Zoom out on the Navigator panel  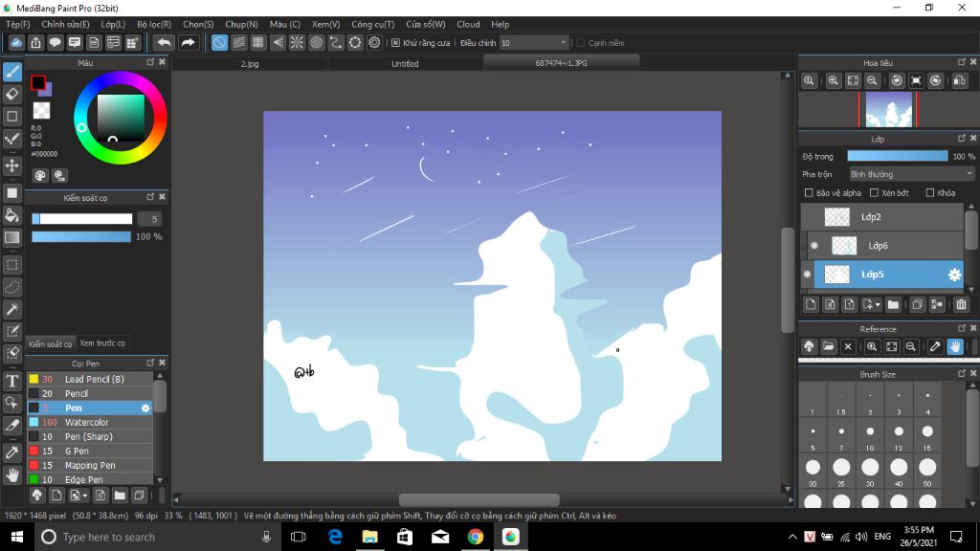click(872, 80)
